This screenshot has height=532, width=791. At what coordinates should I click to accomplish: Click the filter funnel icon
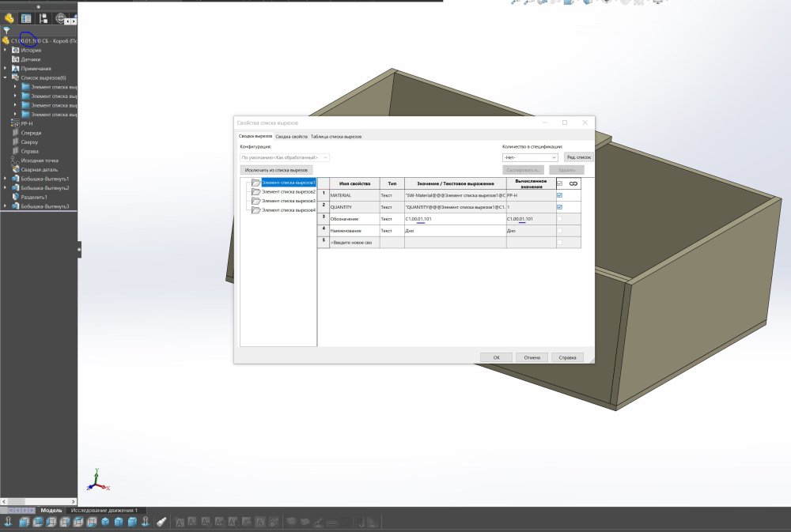[x=6, y=31]
